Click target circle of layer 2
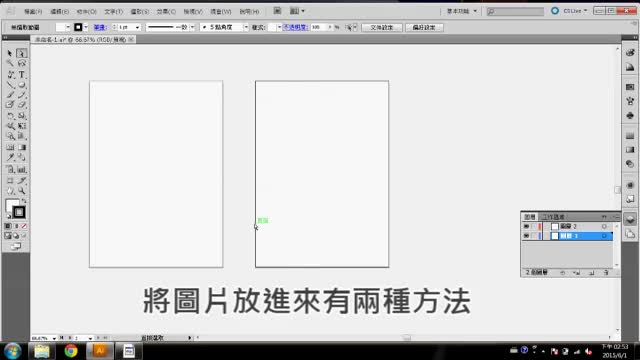Image resolution: width=640 pixels, height=360 pixels. 604,226
